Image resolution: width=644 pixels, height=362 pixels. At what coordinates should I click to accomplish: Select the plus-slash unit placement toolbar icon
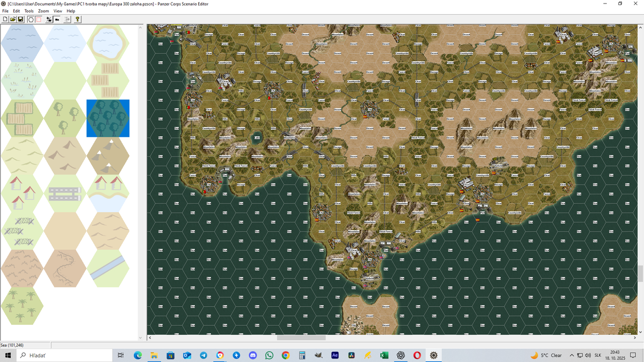(49, 19)
